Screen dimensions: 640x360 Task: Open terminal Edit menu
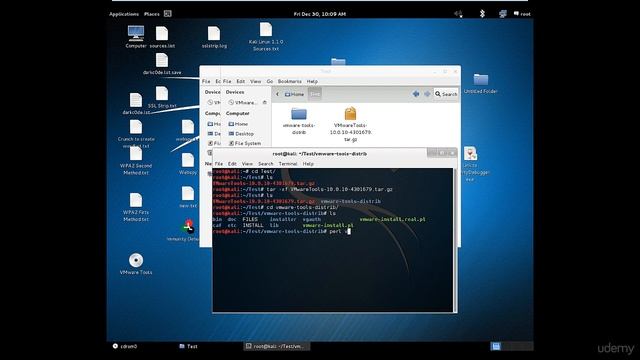click(x=232, y=164)
